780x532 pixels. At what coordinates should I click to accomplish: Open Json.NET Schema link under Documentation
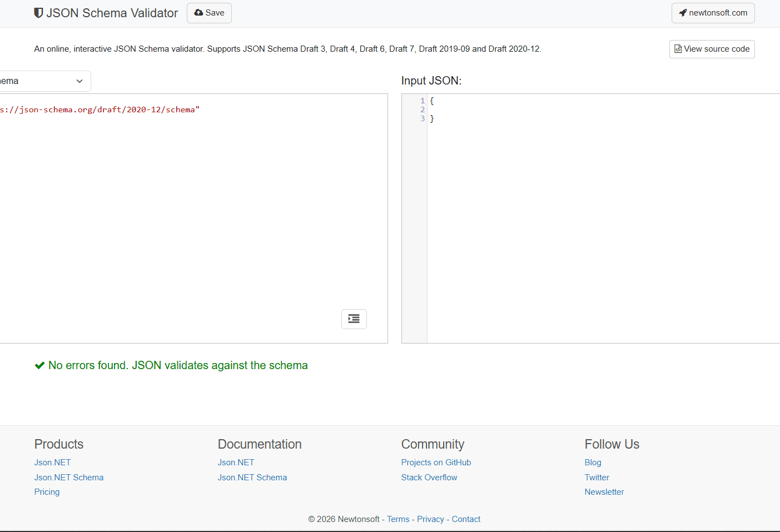pyautogui.click(x=252, y=478)
